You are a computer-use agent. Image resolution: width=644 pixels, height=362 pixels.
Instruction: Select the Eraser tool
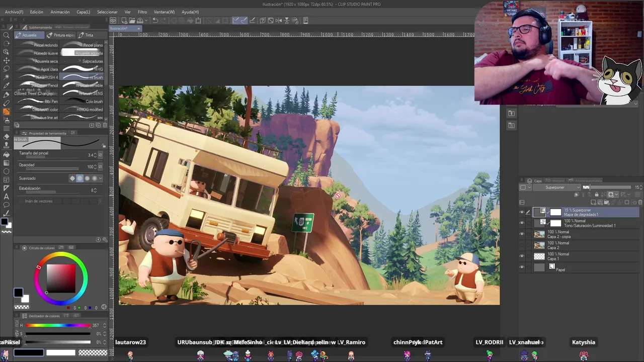pos(6,137)
